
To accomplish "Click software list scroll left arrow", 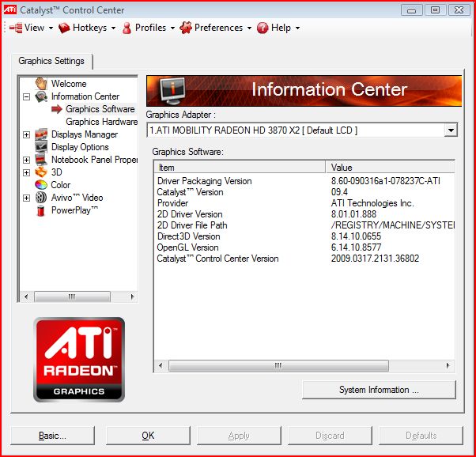I will (x=161, y=365).
